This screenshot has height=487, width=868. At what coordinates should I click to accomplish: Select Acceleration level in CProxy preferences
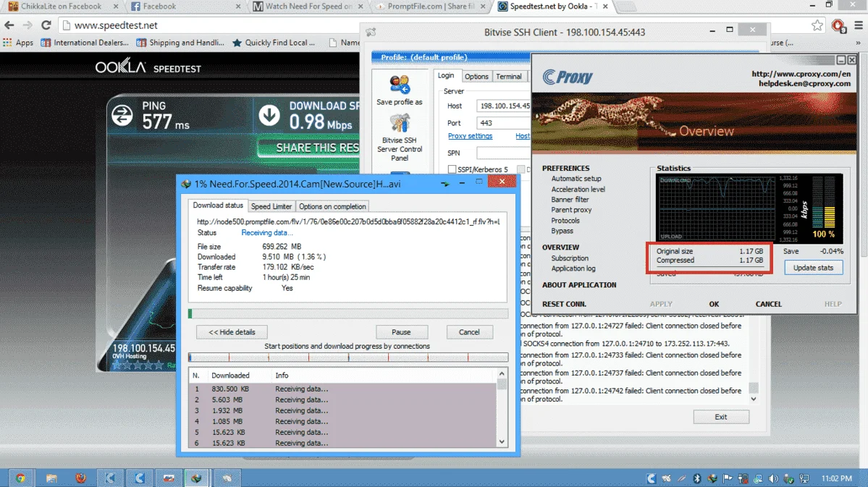[x=578, y=190]
